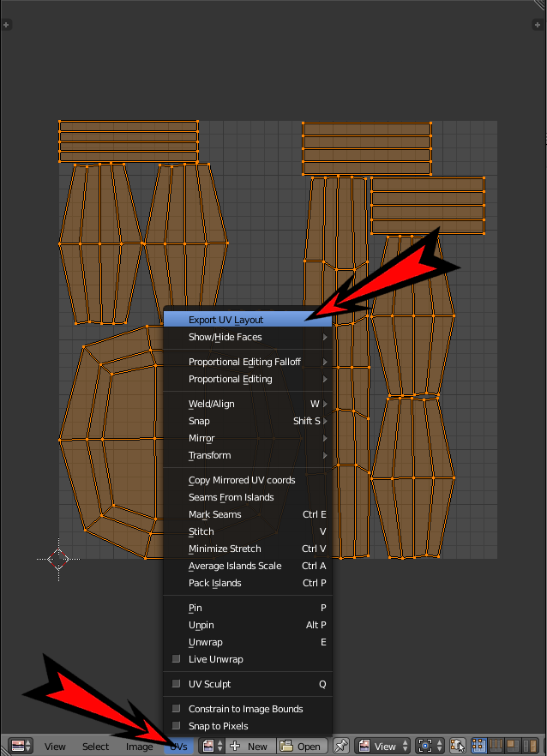Choose Minimize Stretch
The image size is (547, 756).
248,549
